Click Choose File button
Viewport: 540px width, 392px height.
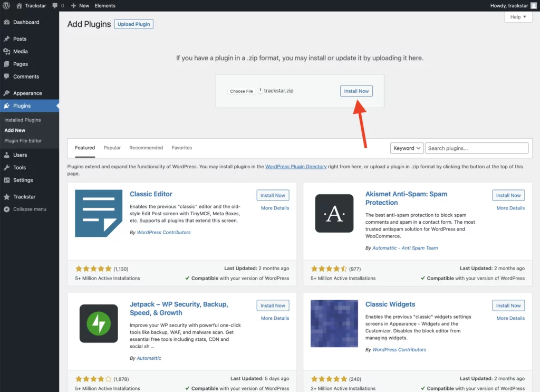pyautogui.click(x=242, y=91)
